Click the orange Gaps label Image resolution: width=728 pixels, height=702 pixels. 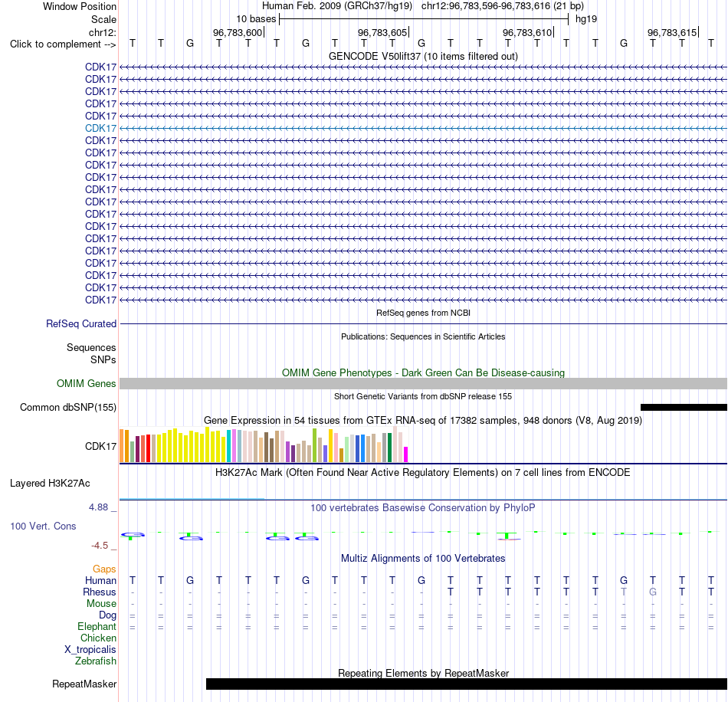coord(104,569)
